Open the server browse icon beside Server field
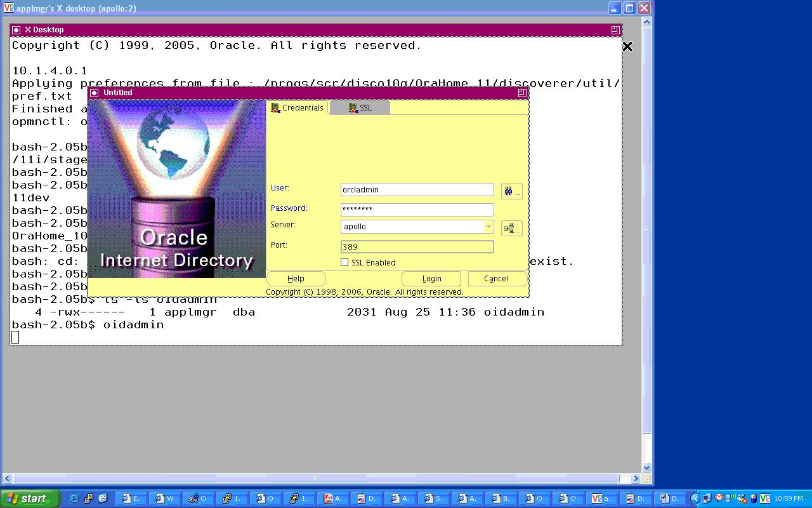The width and height of the screenshot is (812, 508). coord(511,228)
